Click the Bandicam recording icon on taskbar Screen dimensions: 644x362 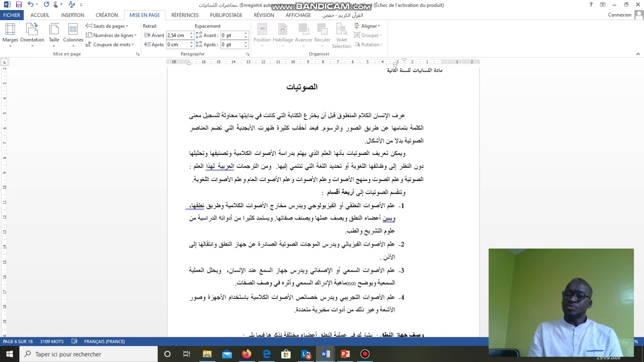(365, 354)
